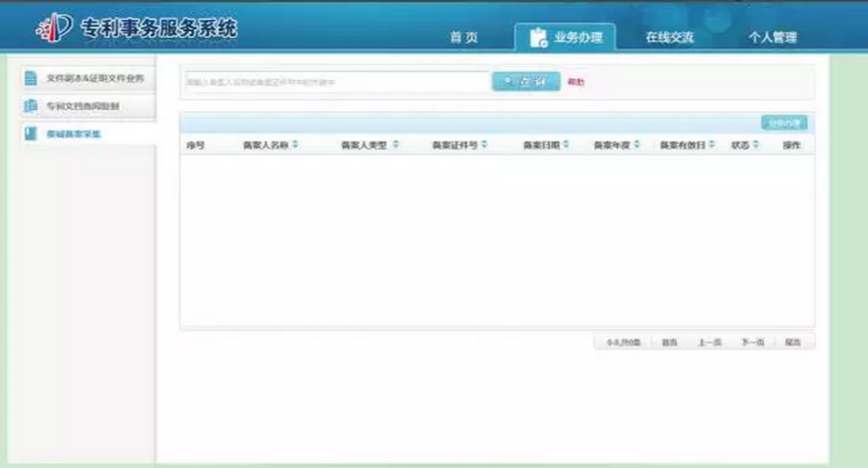Go to next page with 下一页
This screenshot has width=868, height=468.
tap(752, 343)
